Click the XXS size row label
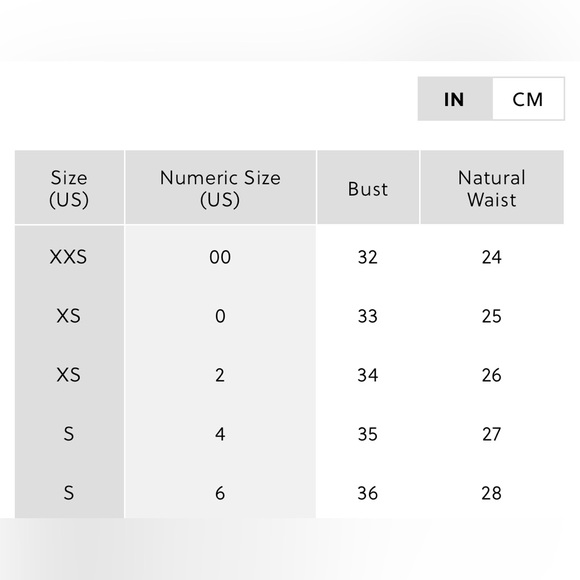The image size is (580, 580). (68, 257)
